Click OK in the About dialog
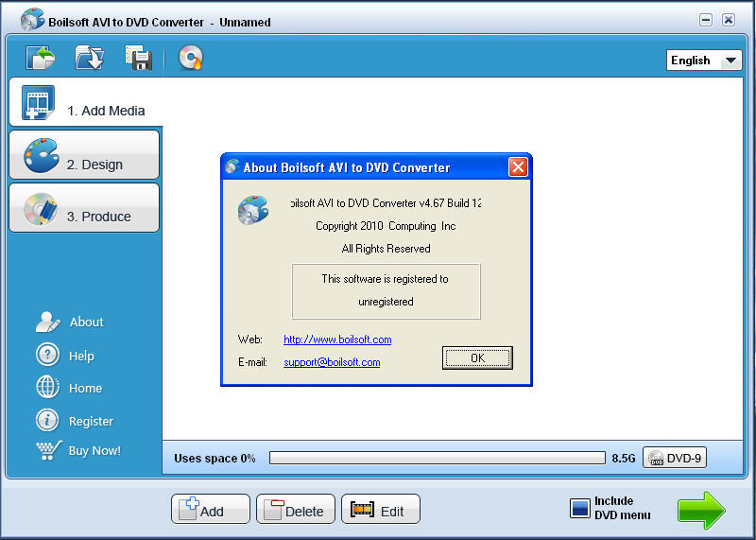Image resolution: width=756 pixels, height=540 pixels. pyautogui.click(x=477, y=358)
